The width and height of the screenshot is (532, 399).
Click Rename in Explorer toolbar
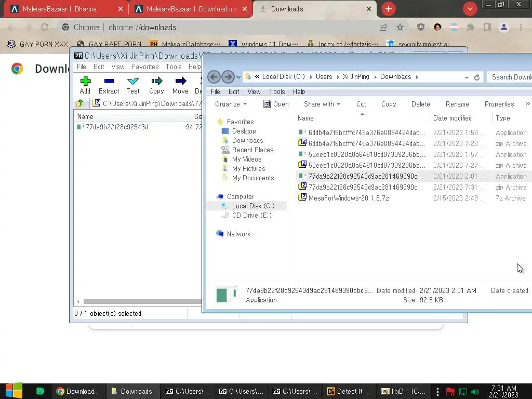point(457,104)
